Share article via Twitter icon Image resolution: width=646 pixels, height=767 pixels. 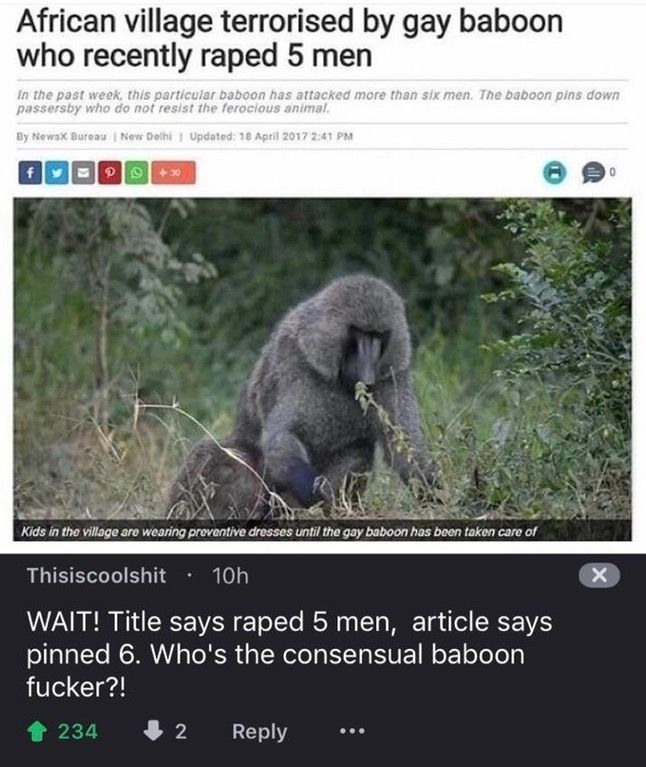57,173
